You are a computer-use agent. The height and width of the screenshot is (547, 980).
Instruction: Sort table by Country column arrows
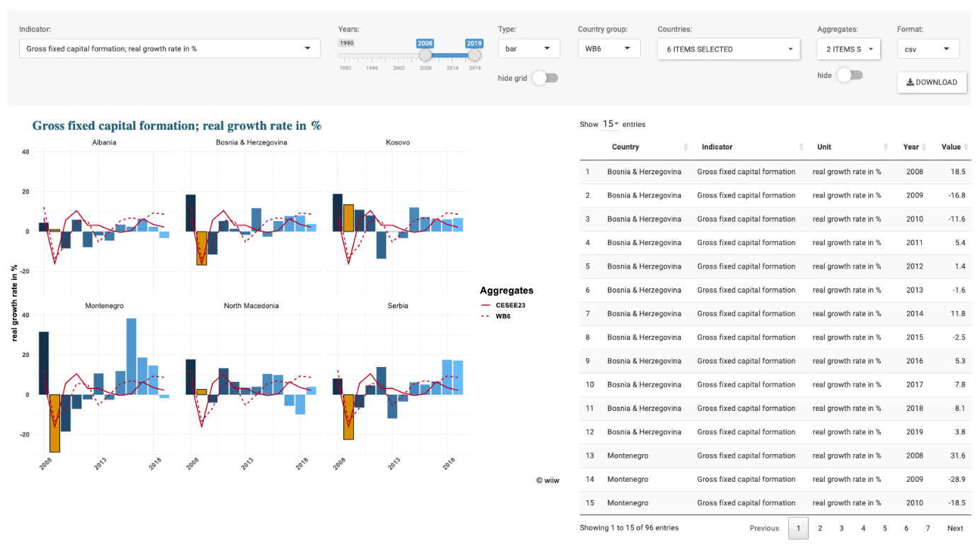coord(685,147)
